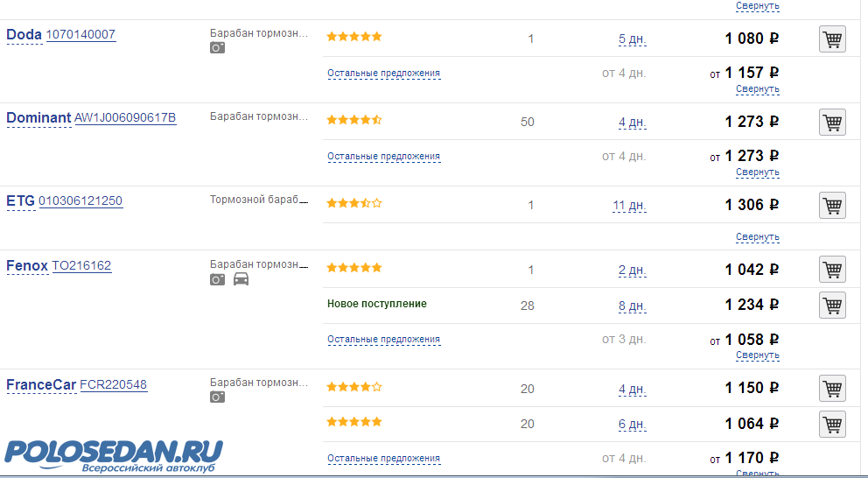This screenshot has height=478, width=868.
Task: Click car applicability icon under Fenox
Action: tap(241, 279)
